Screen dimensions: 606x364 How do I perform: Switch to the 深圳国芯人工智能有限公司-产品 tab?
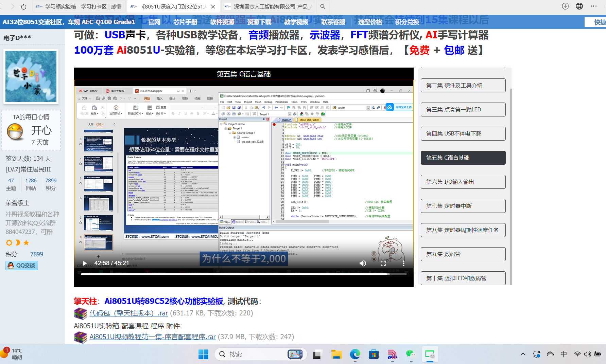pos(268,6)
